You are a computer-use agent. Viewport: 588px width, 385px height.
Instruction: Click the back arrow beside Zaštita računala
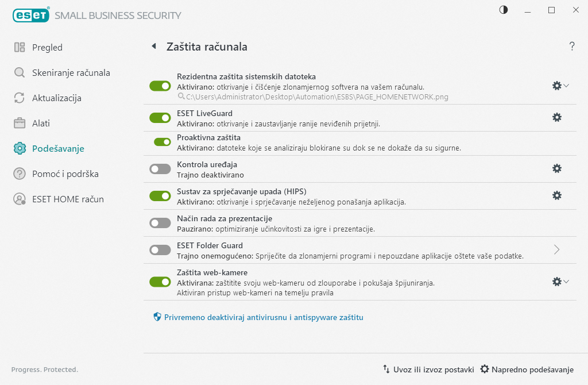click(x=153, y=47)
